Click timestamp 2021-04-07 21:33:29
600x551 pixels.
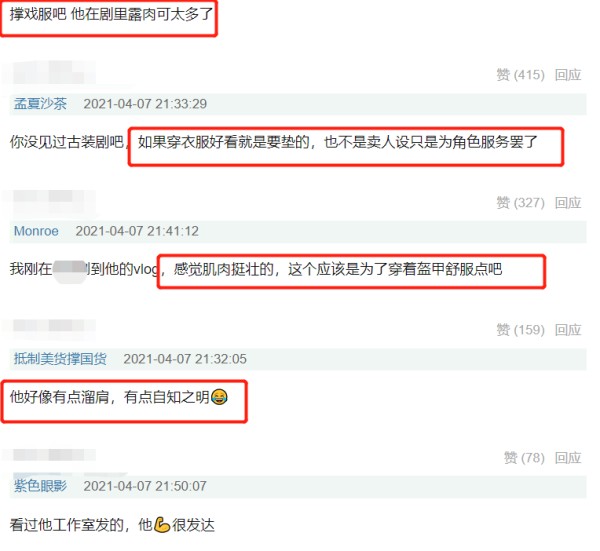tap(145, 104)
